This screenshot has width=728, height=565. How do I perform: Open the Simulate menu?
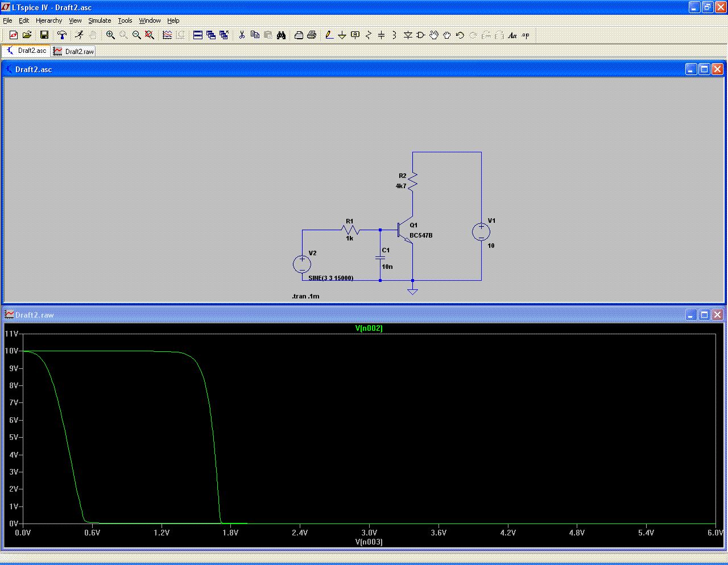(100, 20)
